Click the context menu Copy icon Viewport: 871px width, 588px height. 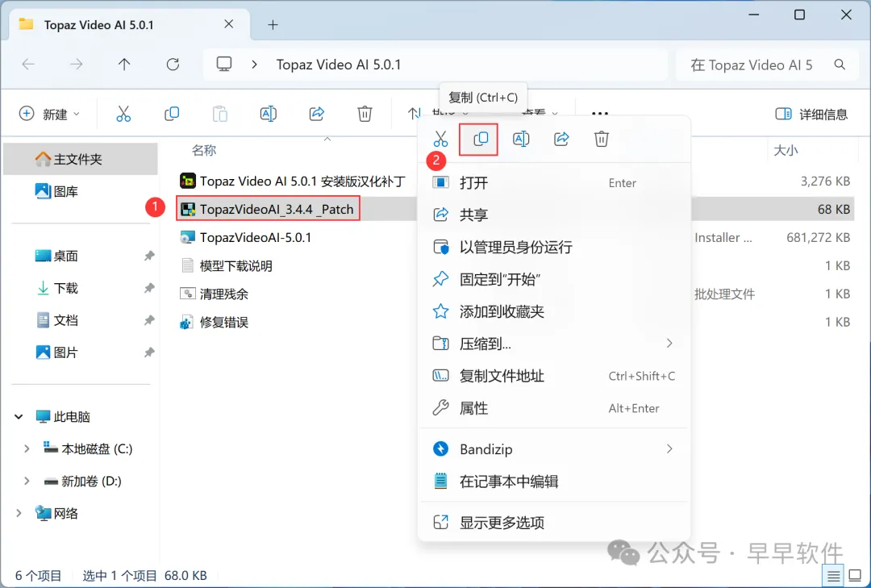(481, 139)
